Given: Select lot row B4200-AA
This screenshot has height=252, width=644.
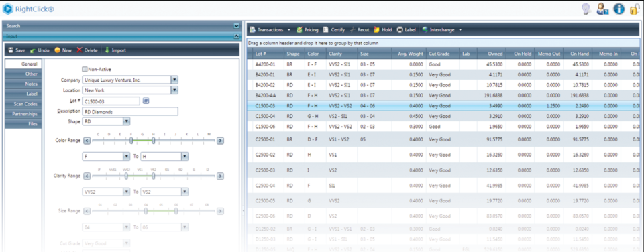Looking at the screenshot, I should 443,95.
